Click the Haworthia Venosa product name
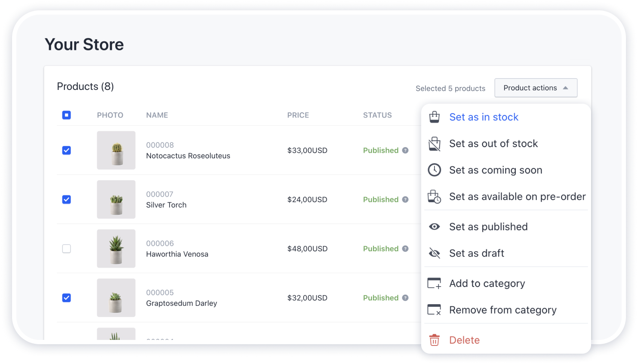638x364 pixels. pyautogui.click(x=177, y=254)
